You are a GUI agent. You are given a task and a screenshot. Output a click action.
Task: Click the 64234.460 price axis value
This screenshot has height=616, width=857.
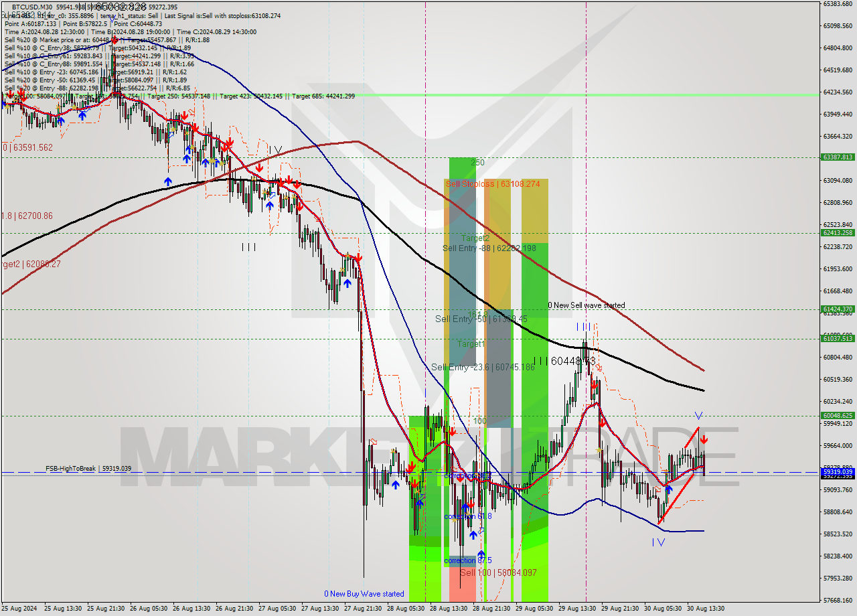(x=838, y=92)
